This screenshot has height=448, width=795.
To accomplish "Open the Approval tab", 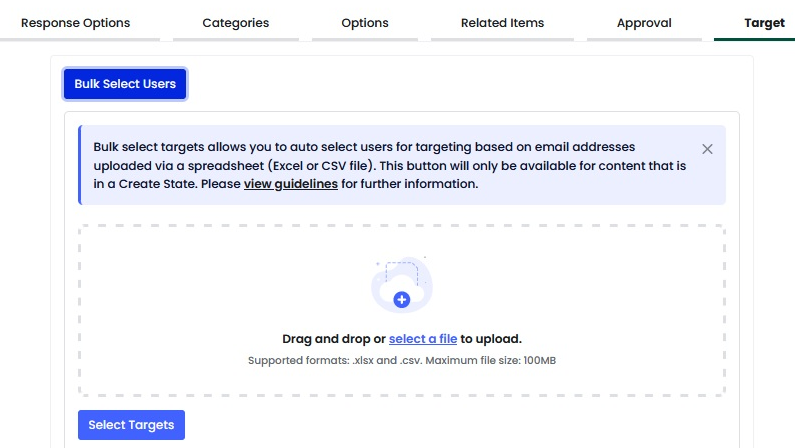I will (644, 23).
